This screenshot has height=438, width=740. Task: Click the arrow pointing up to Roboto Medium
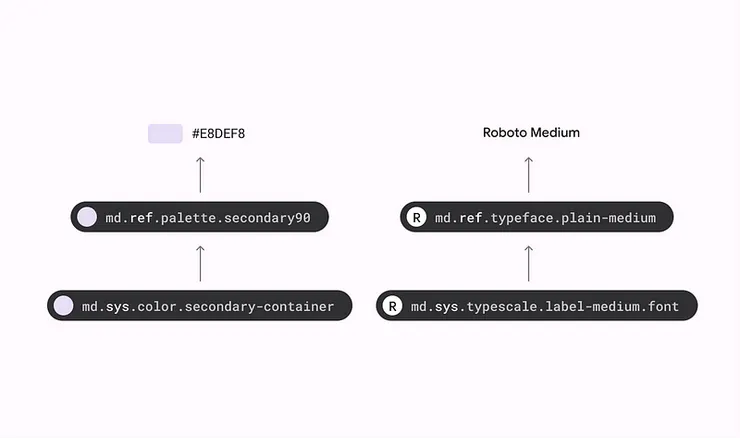click(529, 174)
